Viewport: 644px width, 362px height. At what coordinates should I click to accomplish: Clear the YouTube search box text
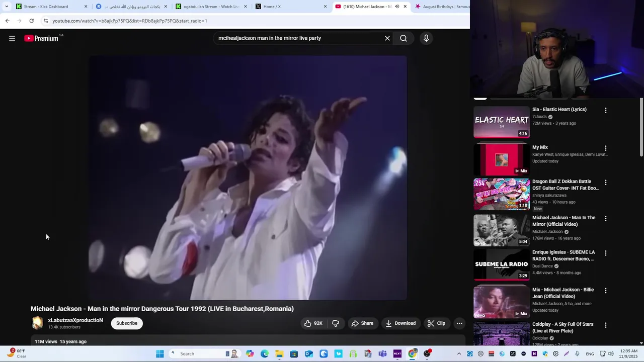coord(387,38)
